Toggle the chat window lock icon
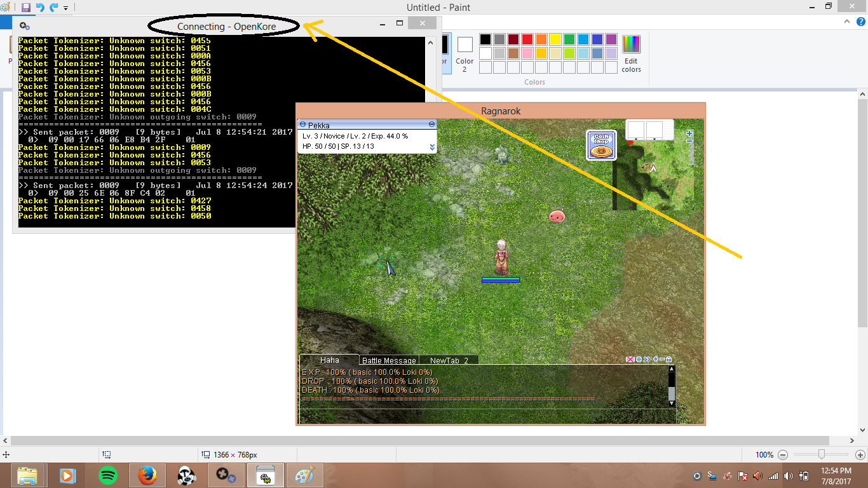The image size is (868, 488). click(x=668, y=360)
